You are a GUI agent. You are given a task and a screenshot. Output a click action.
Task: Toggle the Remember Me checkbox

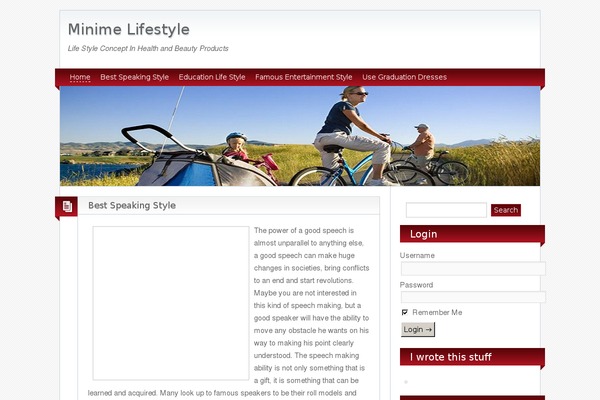[405, 312]
